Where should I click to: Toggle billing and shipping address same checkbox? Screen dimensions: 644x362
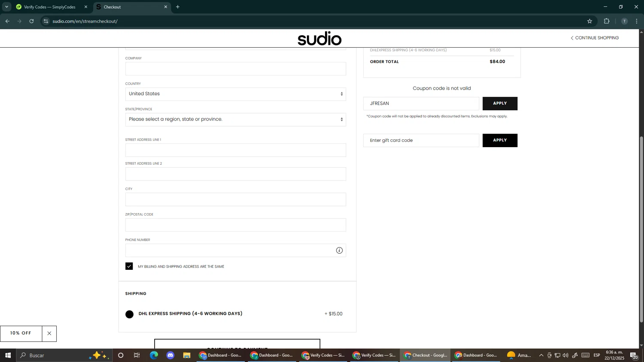[x=129, y=266]
